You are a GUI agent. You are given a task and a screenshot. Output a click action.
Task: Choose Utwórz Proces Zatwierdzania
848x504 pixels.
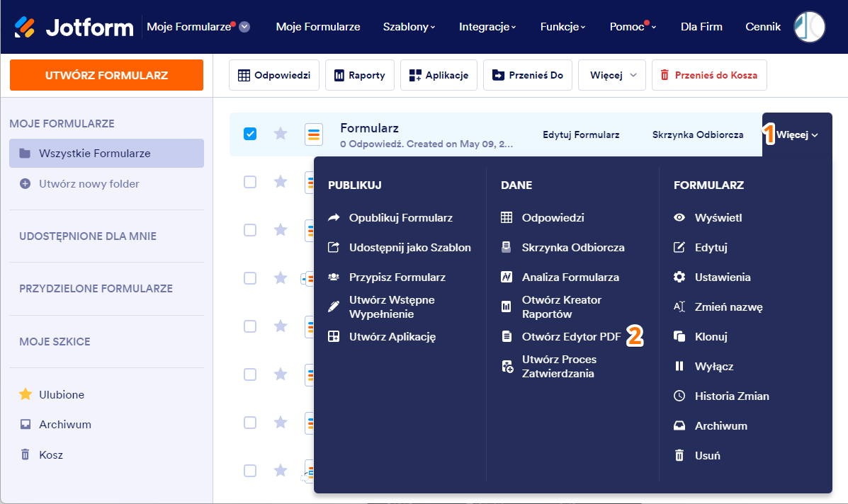pos(549,366)
